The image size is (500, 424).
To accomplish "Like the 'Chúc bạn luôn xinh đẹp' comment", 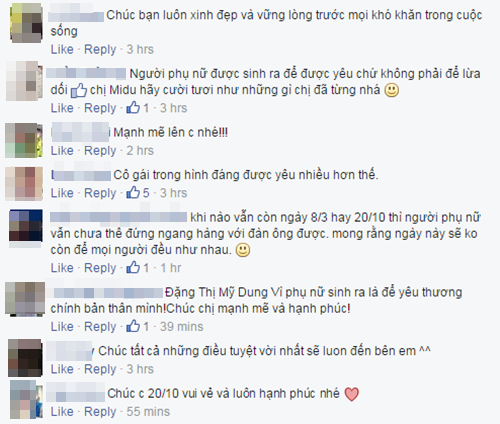I will pos(62,49).
